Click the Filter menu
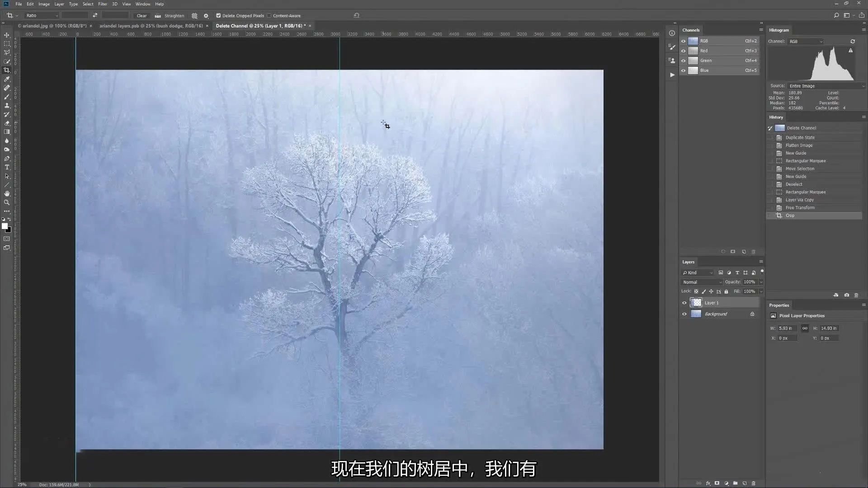This screenshot has width=868, height=488. [x=103, y=4]
